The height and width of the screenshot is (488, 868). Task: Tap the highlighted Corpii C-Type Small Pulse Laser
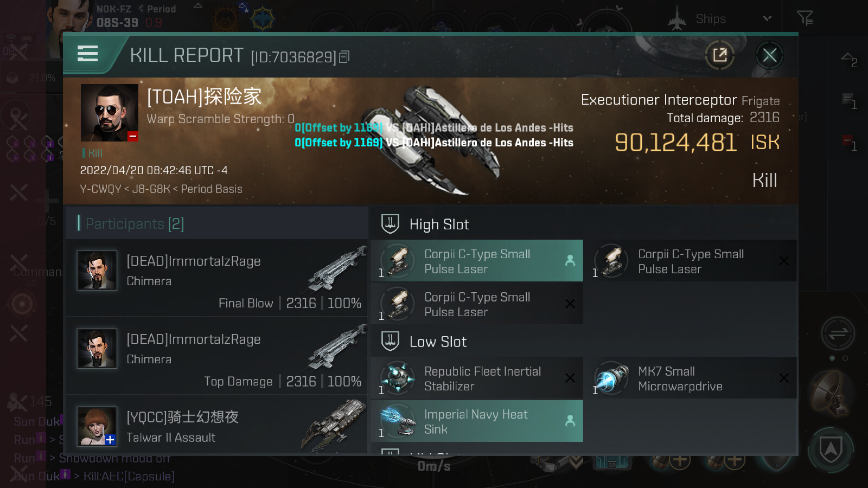(477, 261)
